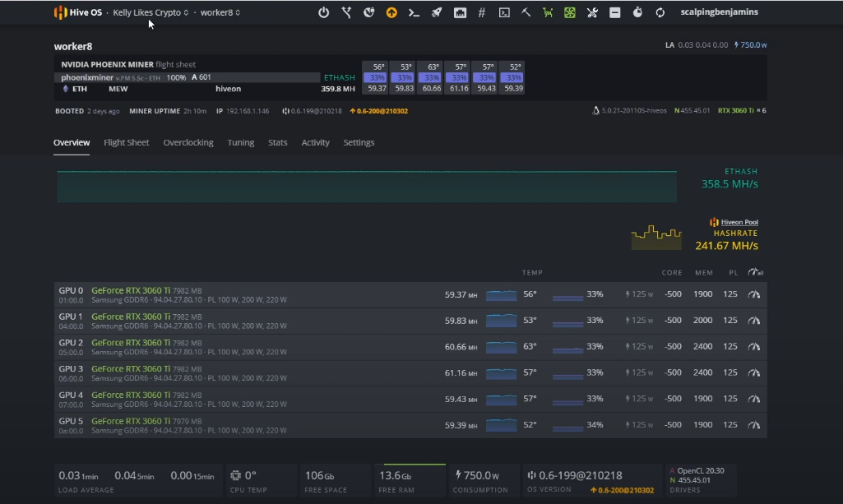The height and width of the screenshot is (504, 843).
Task: Open the remote shell terminal icon
Action: click(504, 12)
